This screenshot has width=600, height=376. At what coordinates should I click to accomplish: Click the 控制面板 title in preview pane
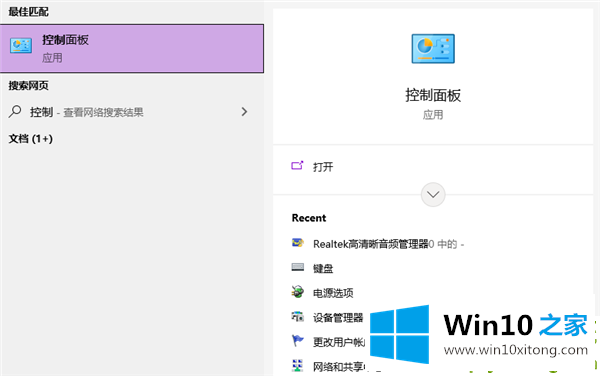pyautogui.click(x=433, y=95)
